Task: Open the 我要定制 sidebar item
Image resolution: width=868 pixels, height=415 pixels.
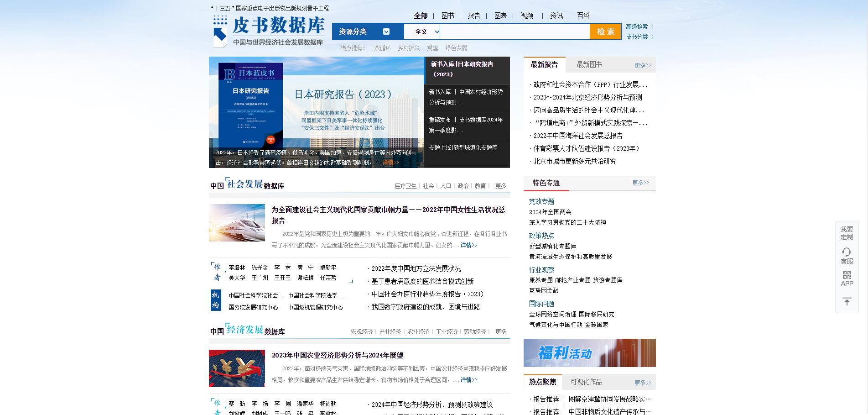Action: click(847, 233)
